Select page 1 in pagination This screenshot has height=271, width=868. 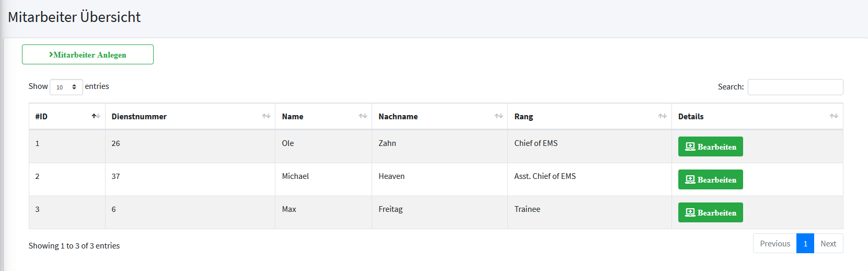click(805, 243)
